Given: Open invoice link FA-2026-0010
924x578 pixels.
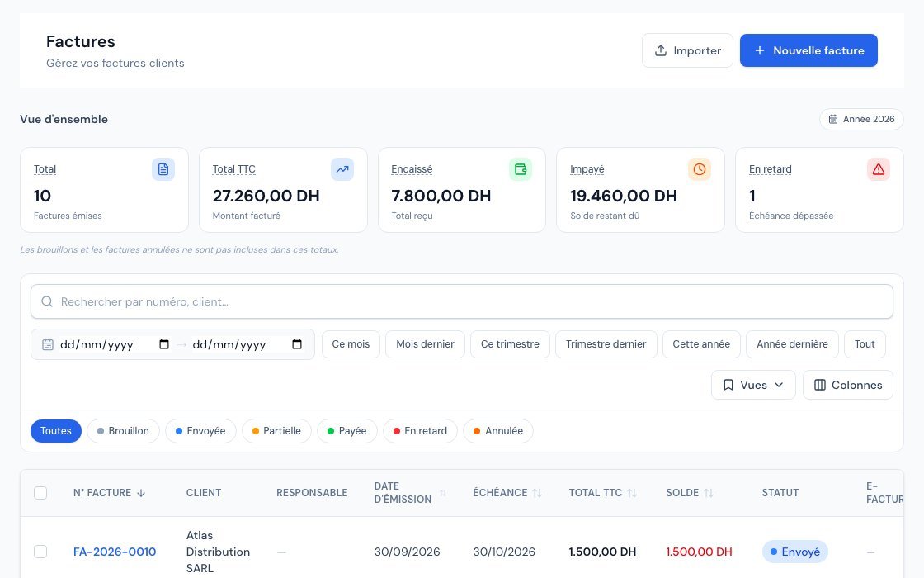Looking at the screenshot, I should click(115, 552).
